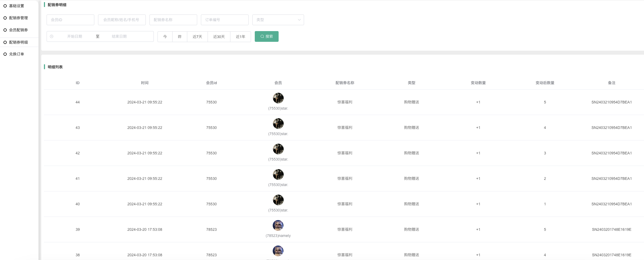644x260 pixels.
Task: Click the 变动数量 column header
Action: click(x=478, y=83)
